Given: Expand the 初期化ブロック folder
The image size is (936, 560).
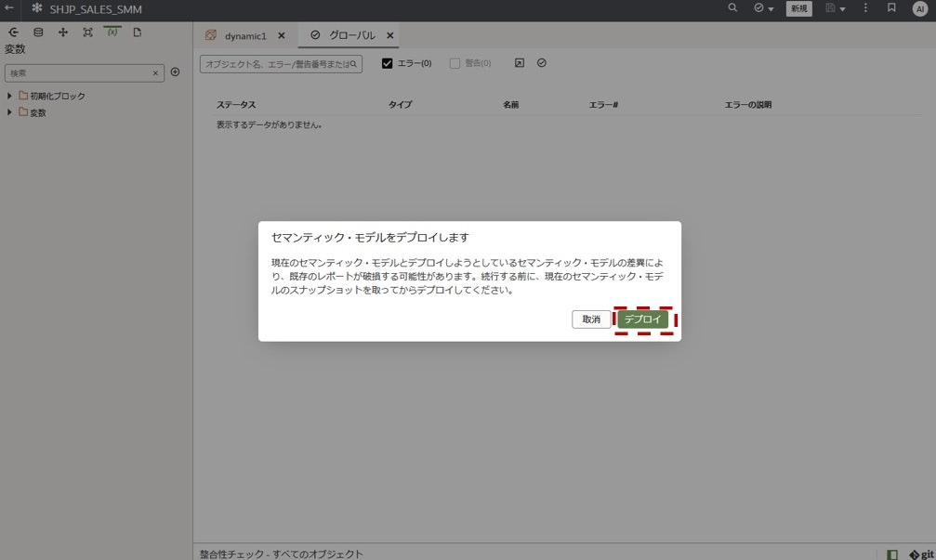Looking at the screenshot, I should (9, 96).
